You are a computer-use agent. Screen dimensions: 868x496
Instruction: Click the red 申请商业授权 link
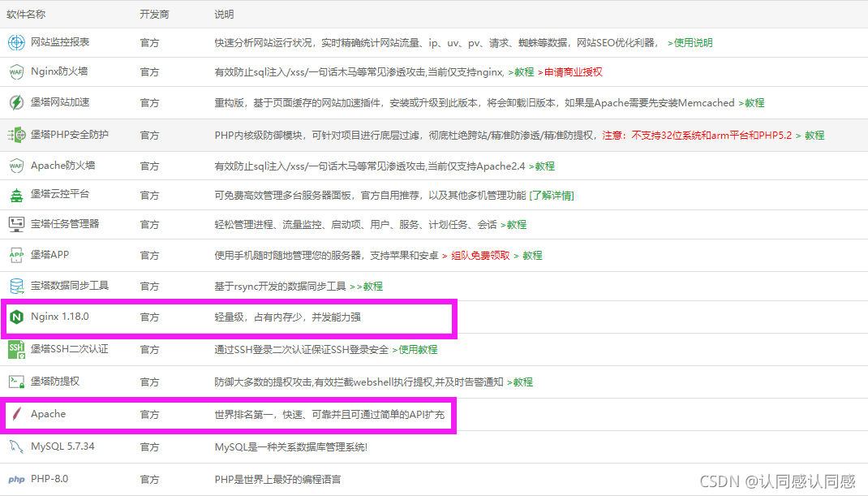pos(570,72)
